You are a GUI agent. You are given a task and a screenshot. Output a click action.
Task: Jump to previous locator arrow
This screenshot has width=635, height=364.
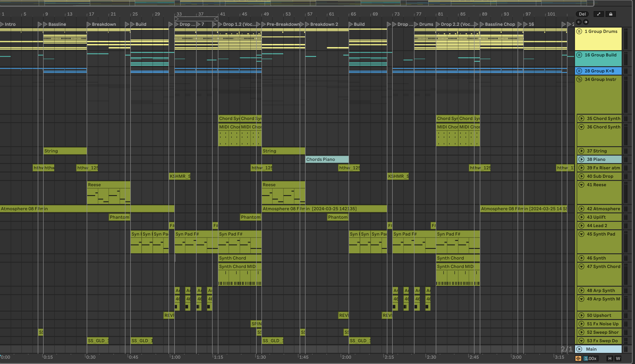[x=579, y=22]
